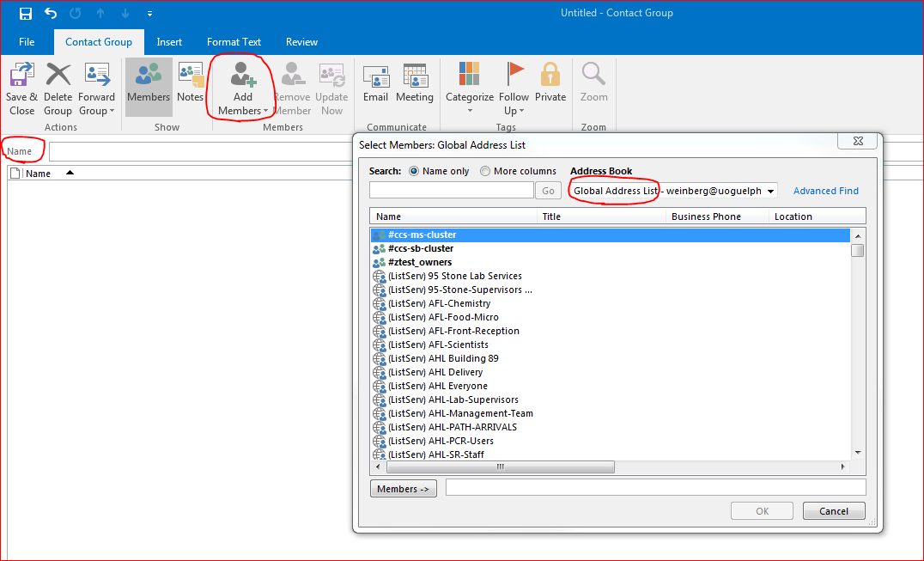Choose the More columns radio button
The width and height of the screenshot is (924, 561).
pyautogui.click(x=486, y=171)
